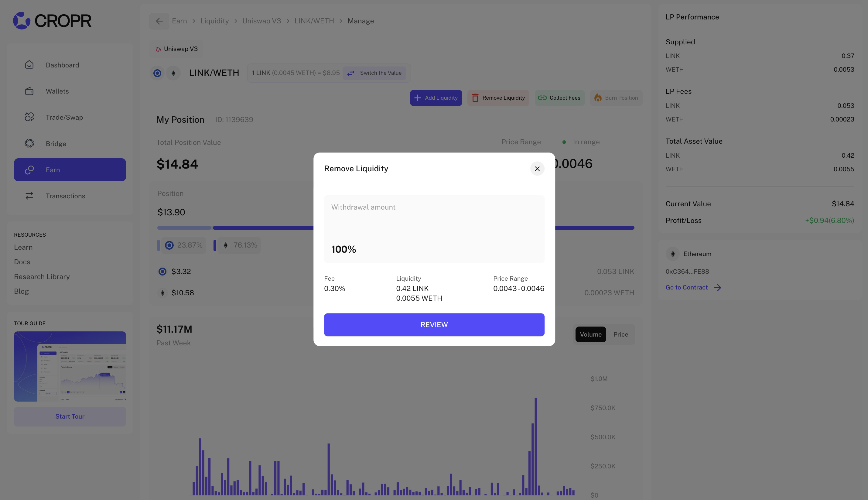Click the position ID: 1139639

pos(234,119)
